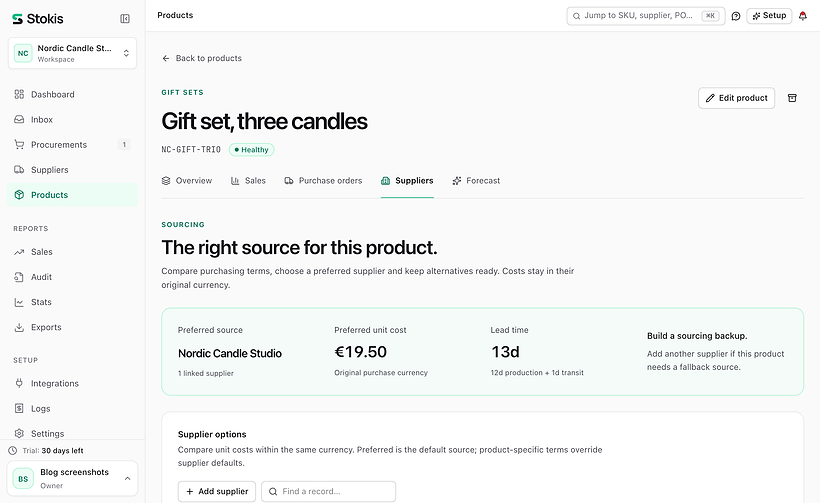This screenshot has height=503, width=820.
Task: Switch to the Sales tab
Action: 248,181
